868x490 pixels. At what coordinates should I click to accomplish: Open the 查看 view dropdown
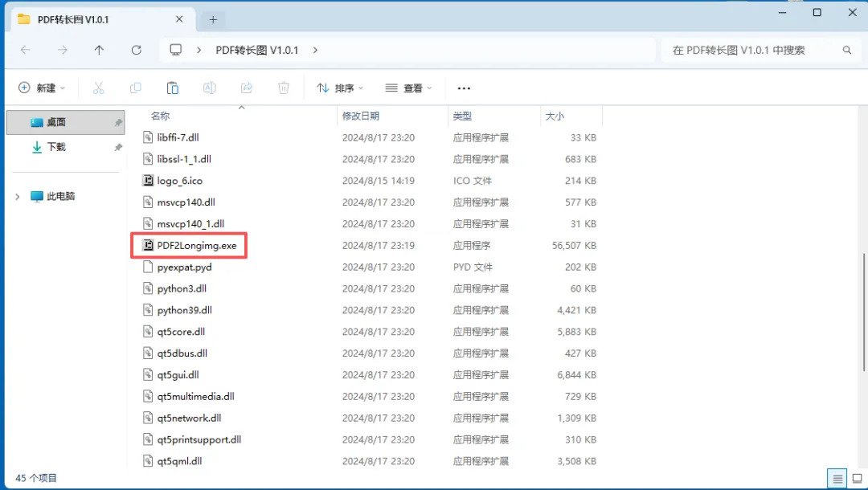click(408, 88)
